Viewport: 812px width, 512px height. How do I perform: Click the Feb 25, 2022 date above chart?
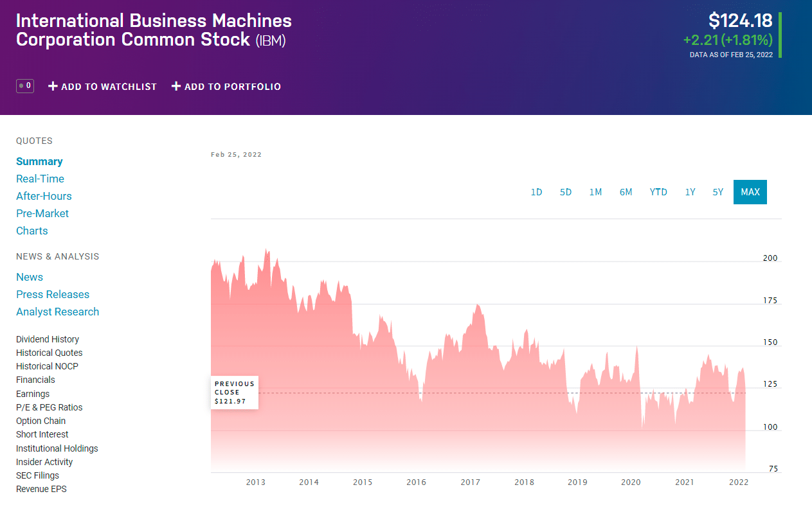[236, 155]
